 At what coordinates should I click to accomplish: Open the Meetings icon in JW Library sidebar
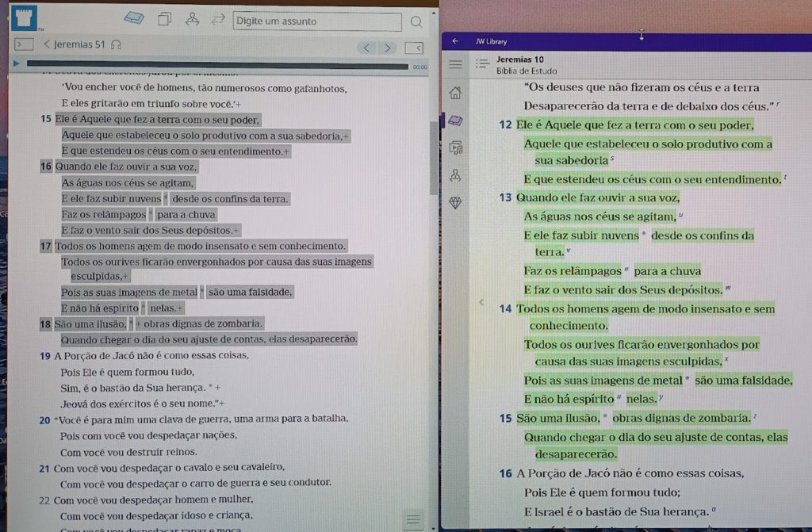tap(456, 175)
